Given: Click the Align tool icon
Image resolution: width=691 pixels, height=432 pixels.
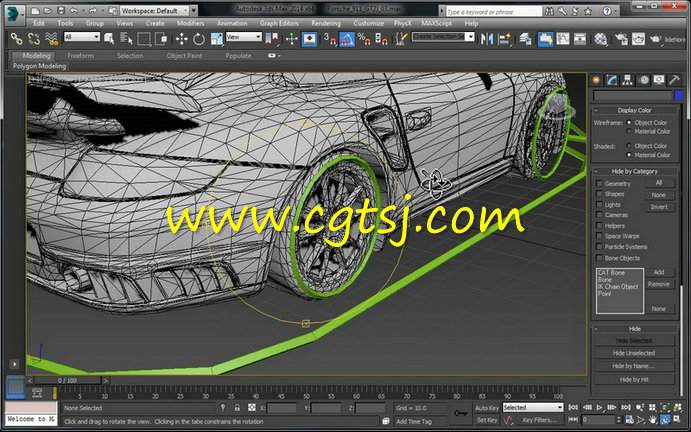Looking at the screenshot, I should pos(504,39).
